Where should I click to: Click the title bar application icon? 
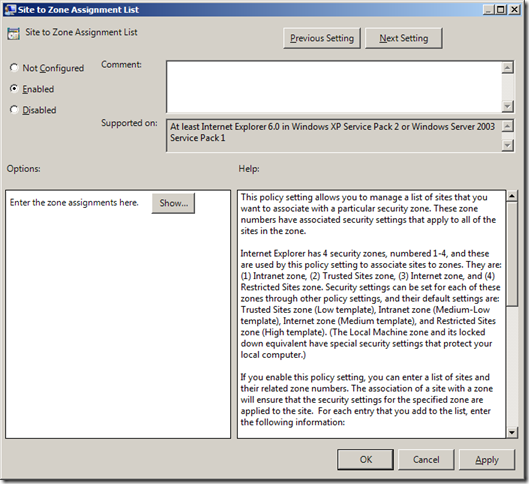[x=10, y=9]
